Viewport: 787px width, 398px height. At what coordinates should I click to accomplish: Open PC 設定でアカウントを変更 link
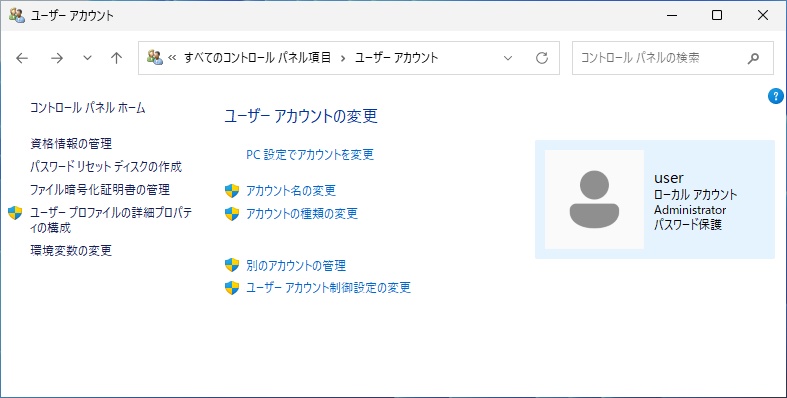pos(310,155)
